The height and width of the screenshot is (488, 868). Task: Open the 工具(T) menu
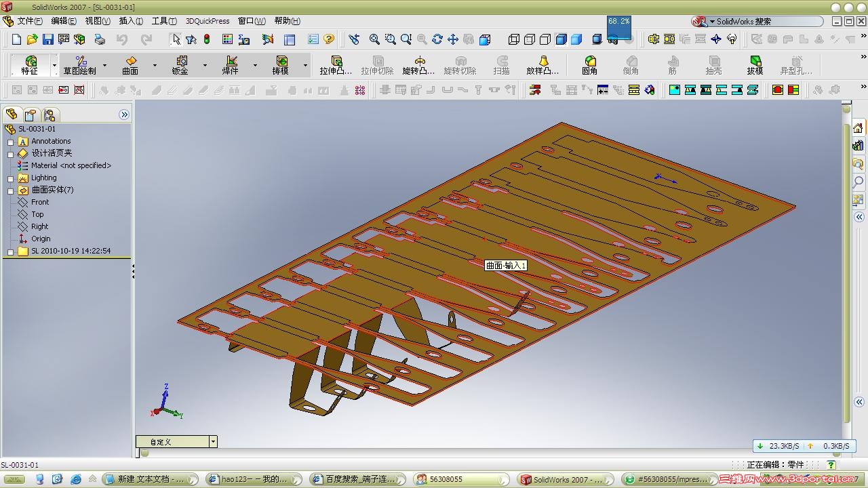point(164,21)
